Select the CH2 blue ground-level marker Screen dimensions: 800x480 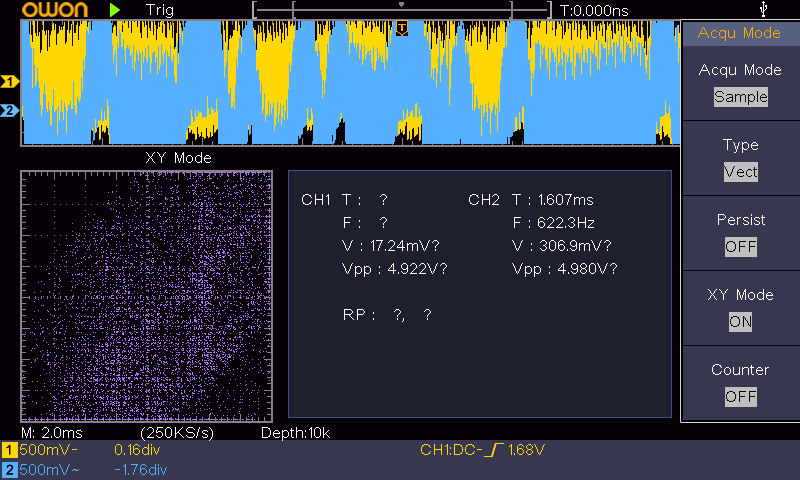pyautogui.click(x=9, y=110)
